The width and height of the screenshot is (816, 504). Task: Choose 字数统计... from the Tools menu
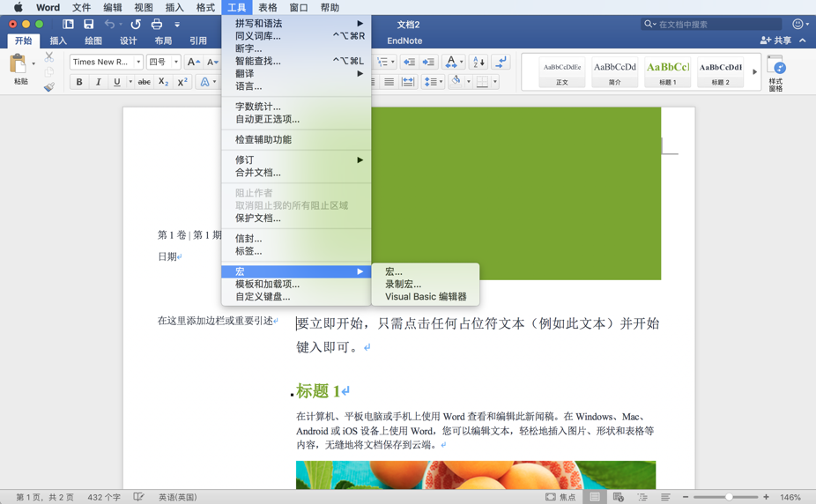pyautogui.click(x=296, y=107)
